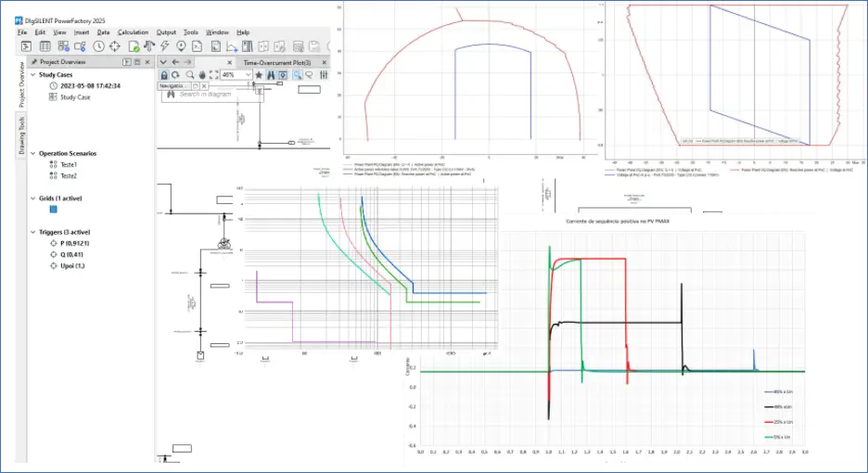This screenshot has height=473, width=868.
Task: Open the Data menu
Action: (103, 32)
